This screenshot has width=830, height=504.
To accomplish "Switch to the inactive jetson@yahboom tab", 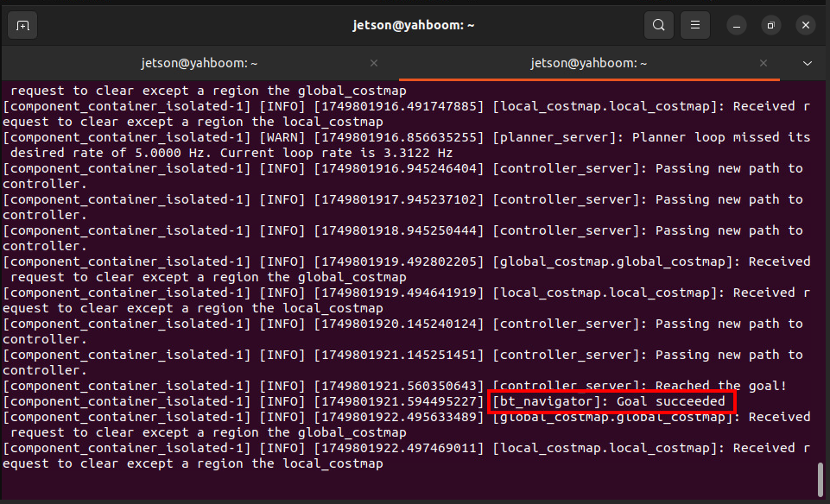I will click(200, 64).
